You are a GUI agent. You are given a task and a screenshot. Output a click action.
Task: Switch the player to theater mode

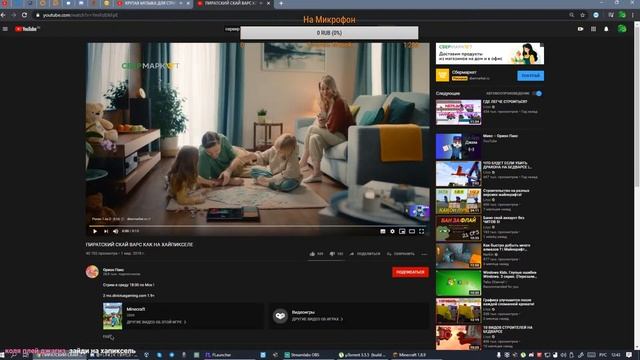pyautogui.click(x=412, y=231)
